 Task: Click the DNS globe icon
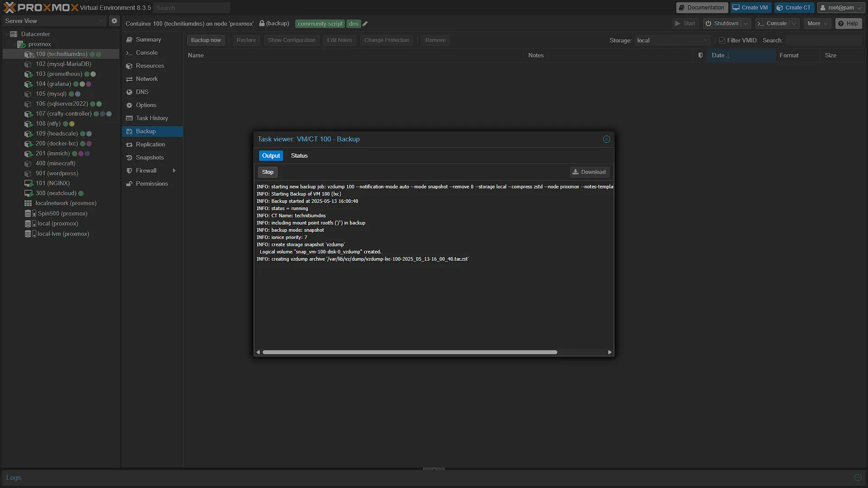(x=129, y=92)
